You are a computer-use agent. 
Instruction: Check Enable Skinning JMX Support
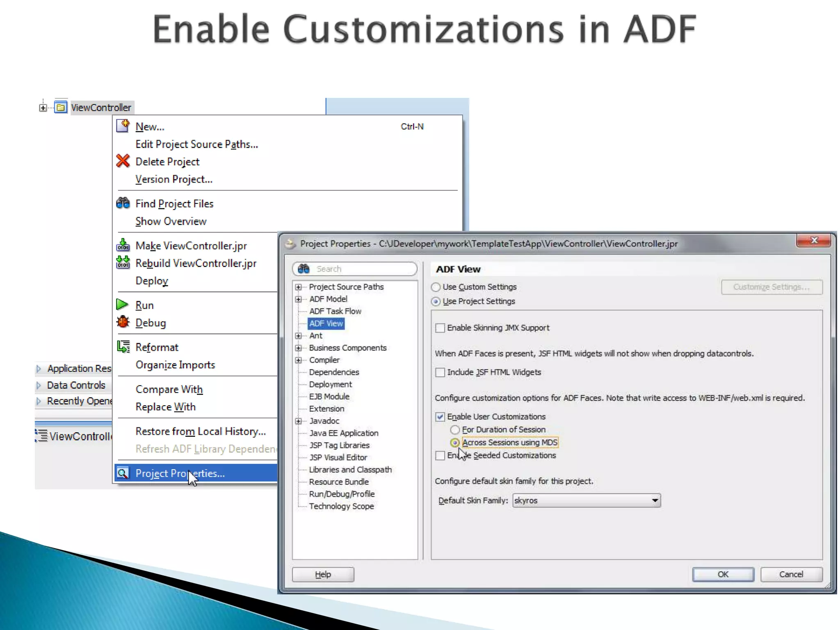(x=440, y=328)
